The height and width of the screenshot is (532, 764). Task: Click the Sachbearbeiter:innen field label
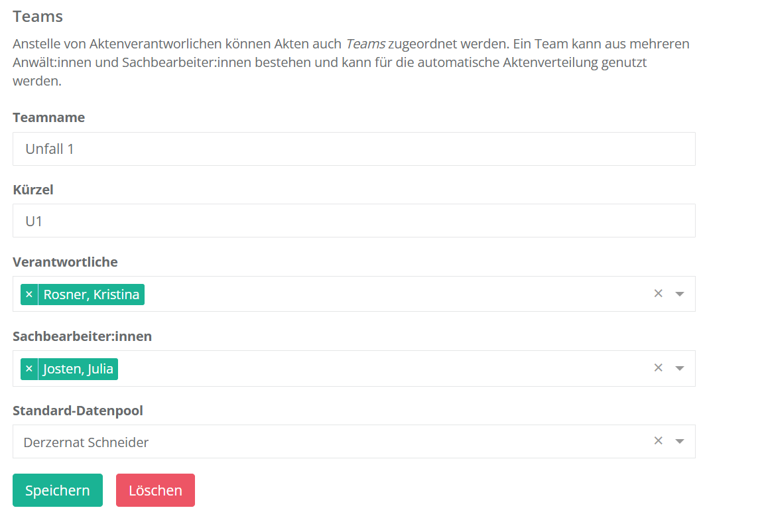82,336
